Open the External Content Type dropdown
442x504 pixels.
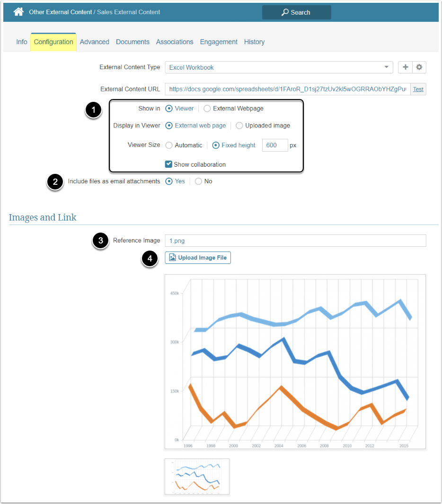coord(279,67)
